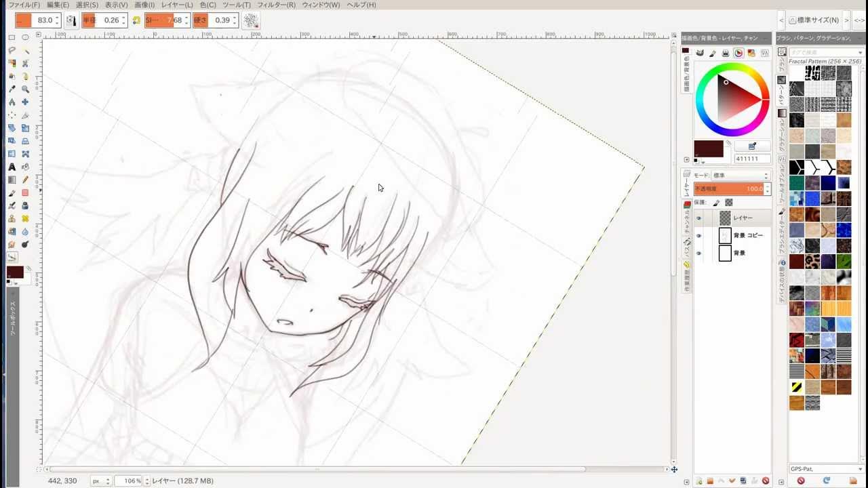Image resolution: width=868 pixels, height=488 pixels.
Task: Click the large foreground color preview 411111
Action: click(708, 149)
